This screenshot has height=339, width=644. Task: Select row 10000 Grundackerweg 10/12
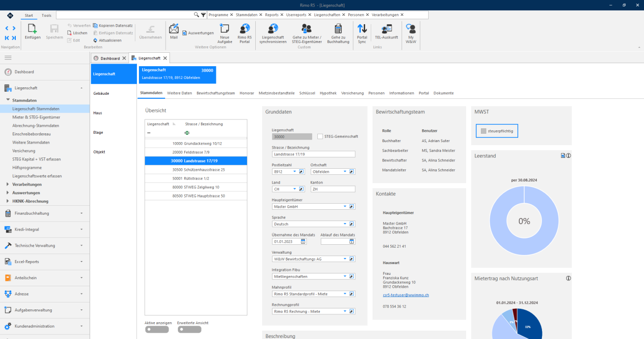tap(196, 143)
